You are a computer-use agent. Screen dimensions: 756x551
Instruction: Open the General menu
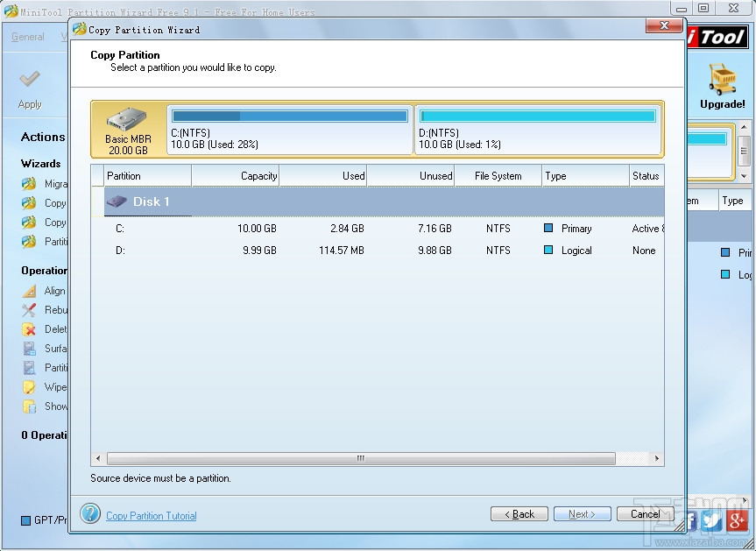tap(26, 37)
